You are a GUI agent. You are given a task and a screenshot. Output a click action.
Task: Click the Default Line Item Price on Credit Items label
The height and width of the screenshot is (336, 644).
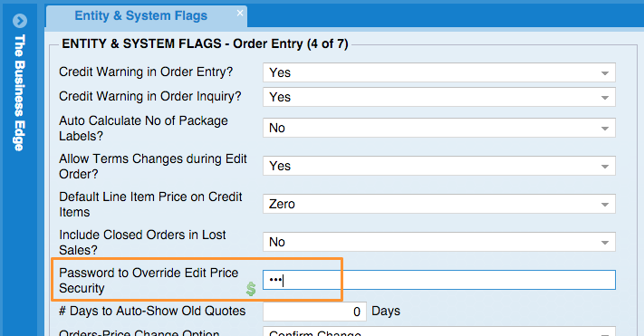[150, 204]
